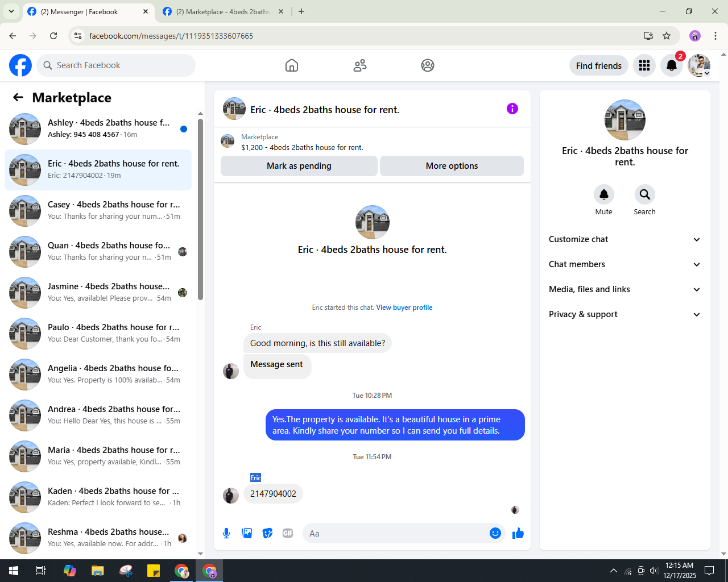Close the Marketplace 4beds browser tab

pyautogui.click(x=281, y=11)
